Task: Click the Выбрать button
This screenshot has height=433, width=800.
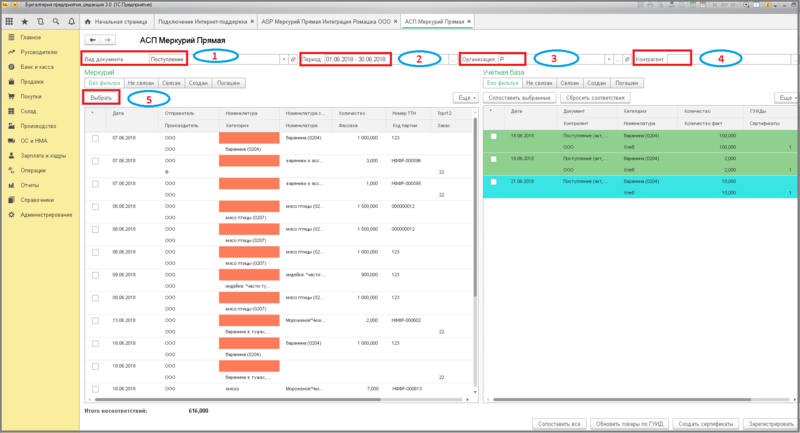Action: [101, 98]
